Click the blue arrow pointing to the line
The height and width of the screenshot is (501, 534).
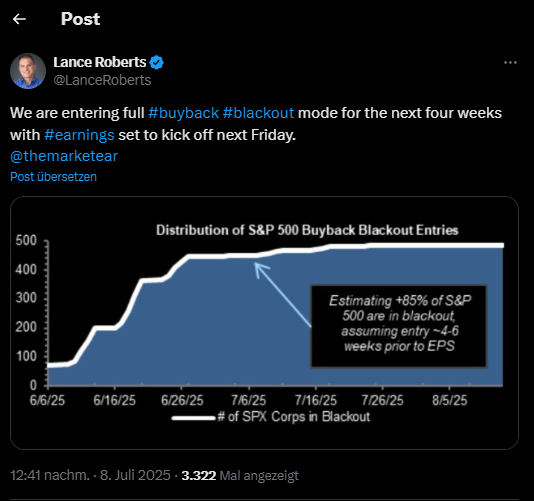coord(283,295)
